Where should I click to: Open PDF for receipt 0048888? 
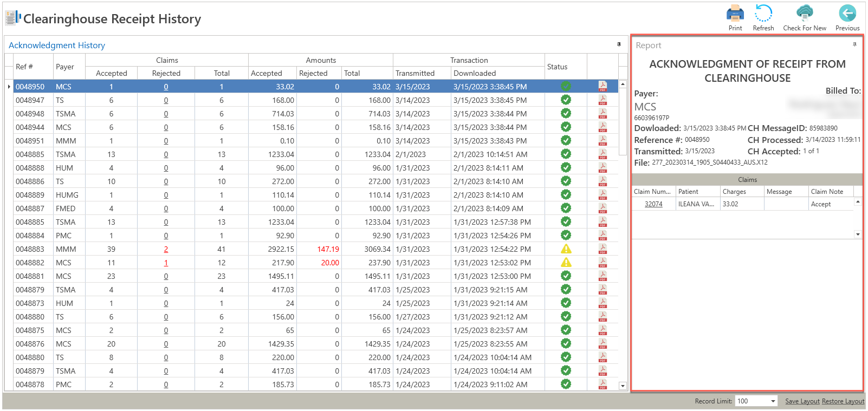tap(603, 167)
